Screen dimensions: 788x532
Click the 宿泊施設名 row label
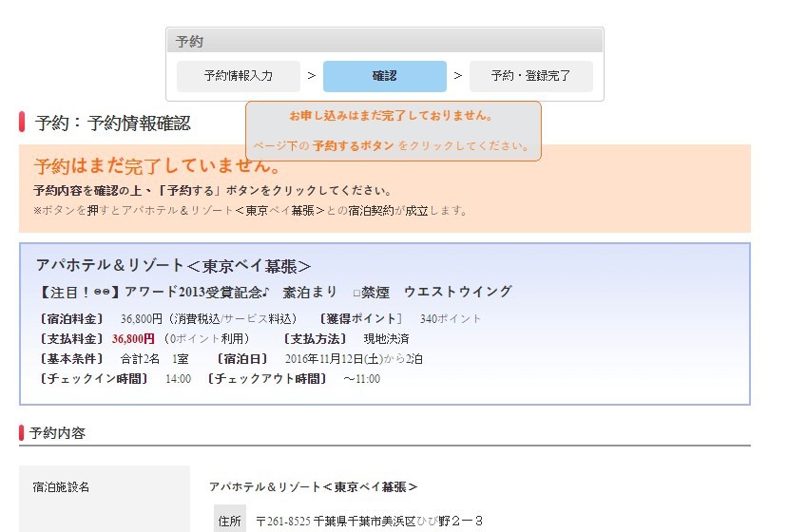coord(61,486)
